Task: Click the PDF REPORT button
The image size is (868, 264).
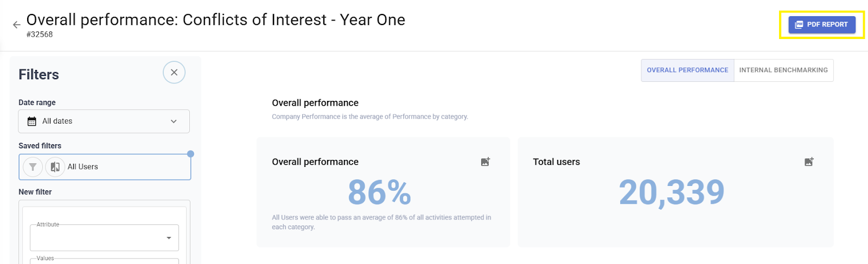Action: 821,24
